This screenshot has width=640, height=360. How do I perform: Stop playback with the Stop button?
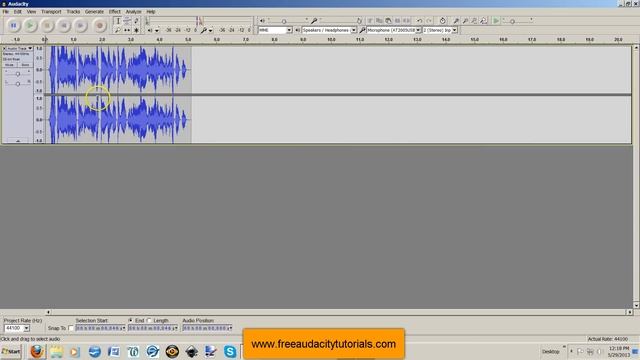[x=47, y=26]
